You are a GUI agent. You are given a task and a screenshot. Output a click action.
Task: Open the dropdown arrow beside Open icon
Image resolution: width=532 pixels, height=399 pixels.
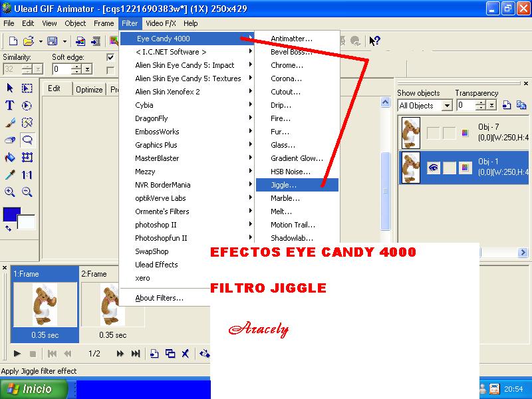pyautogui.click(x=41, y=41)
